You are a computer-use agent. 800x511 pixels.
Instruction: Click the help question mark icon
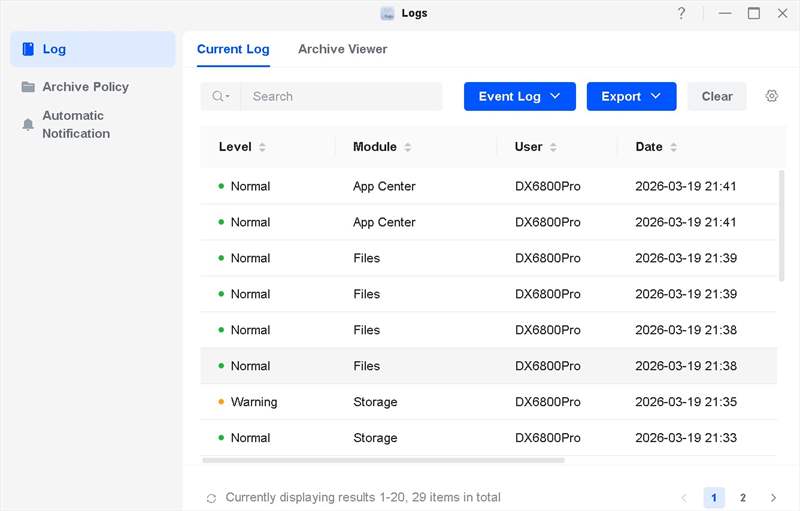point(681,14)
